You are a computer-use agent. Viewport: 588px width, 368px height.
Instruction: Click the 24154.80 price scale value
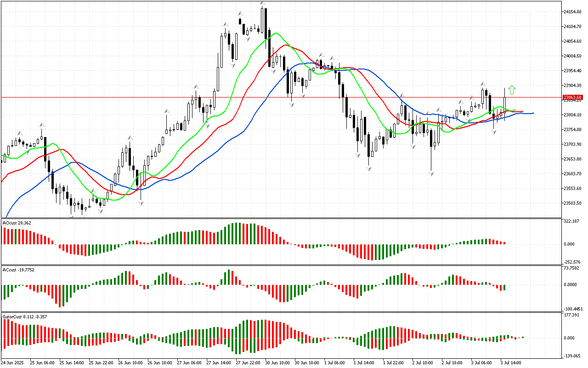click(572, 12)
